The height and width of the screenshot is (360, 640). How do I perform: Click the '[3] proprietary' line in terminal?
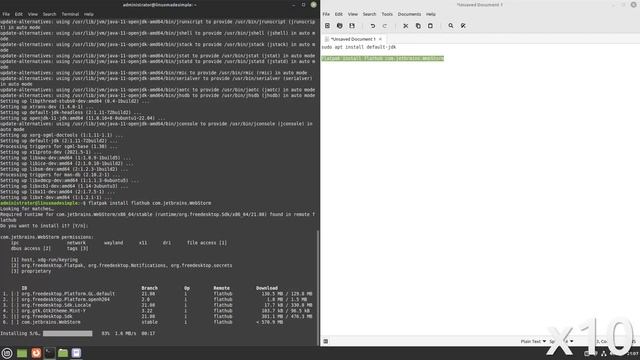point(31,271)
